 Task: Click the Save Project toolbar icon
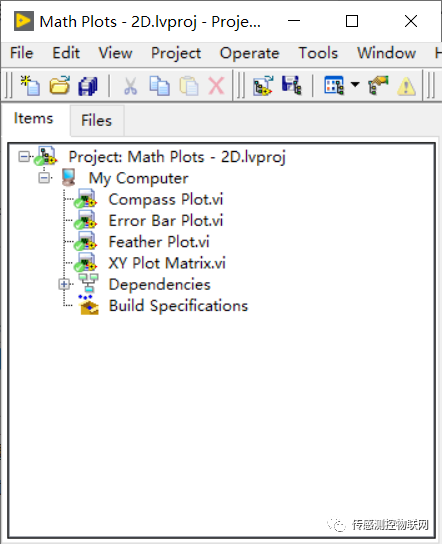(x=291, y=85)
